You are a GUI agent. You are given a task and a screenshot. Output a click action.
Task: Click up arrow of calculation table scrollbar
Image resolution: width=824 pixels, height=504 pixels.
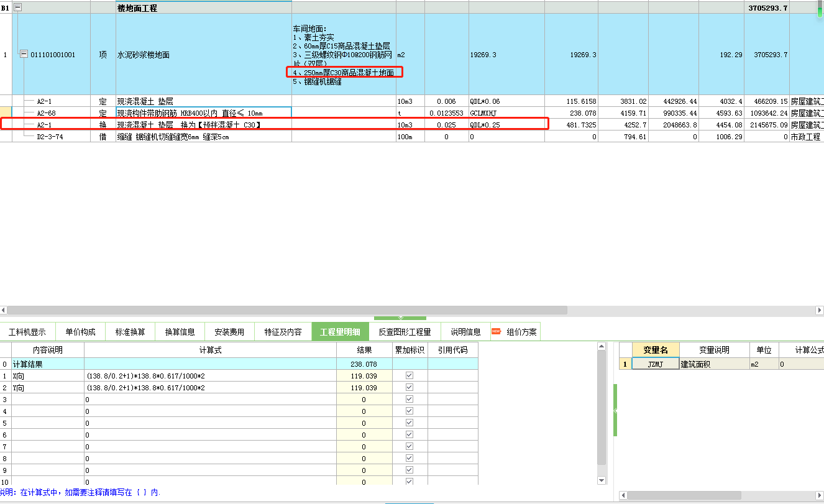[602, 346]
